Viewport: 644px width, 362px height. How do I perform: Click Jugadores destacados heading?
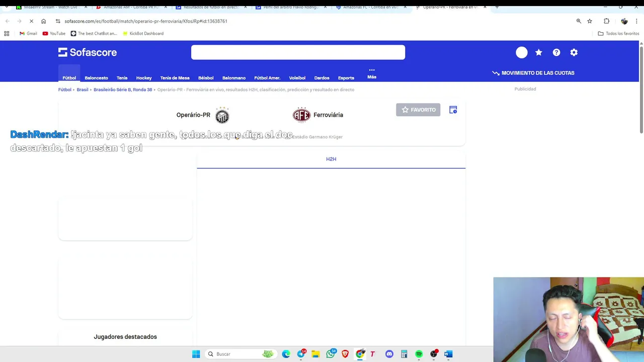125,337
